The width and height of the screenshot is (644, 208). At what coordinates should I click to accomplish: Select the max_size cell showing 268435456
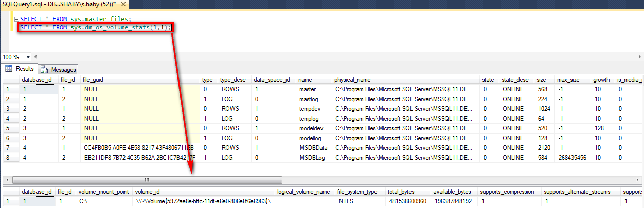point(572,157)
